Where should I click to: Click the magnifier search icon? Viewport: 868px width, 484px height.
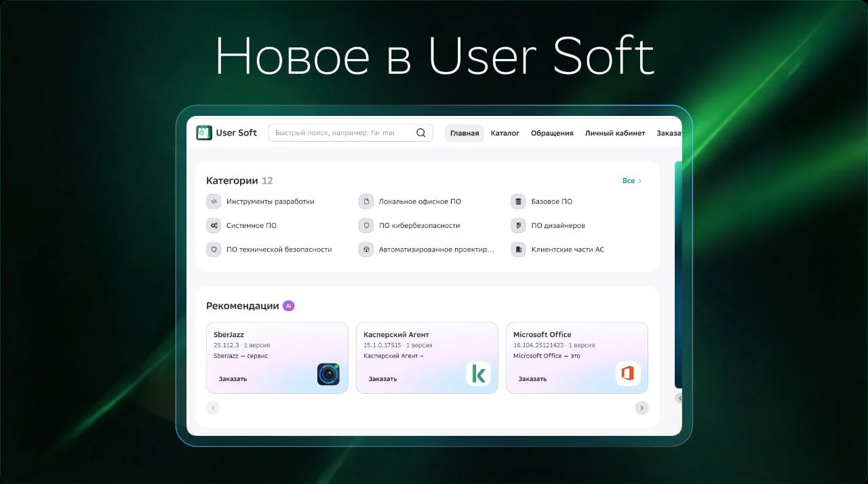pyautogui.click(x=421, y=133)
